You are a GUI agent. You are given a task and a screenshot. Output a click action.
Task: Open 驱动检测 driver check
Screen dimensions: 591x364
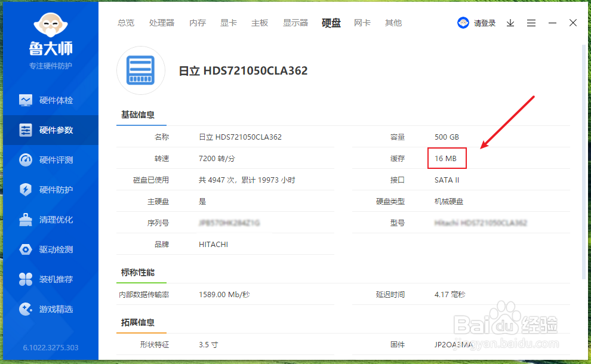pos(51,249)
